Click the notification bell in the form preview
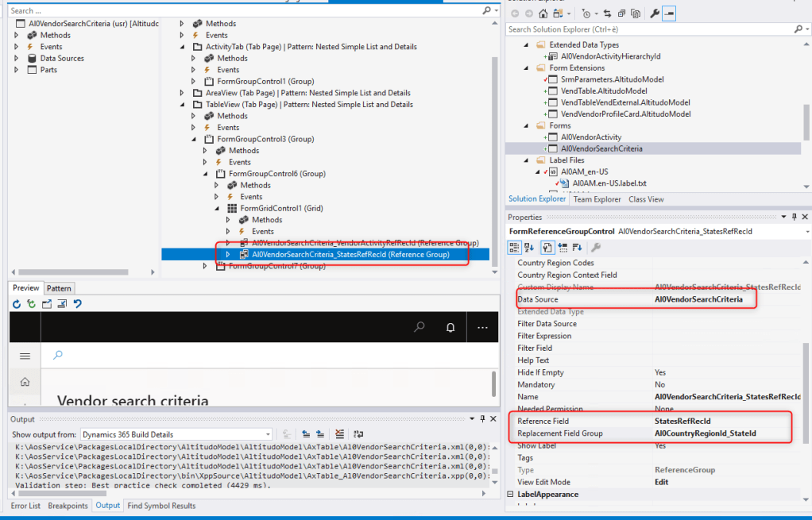 (x=450, y=327)
